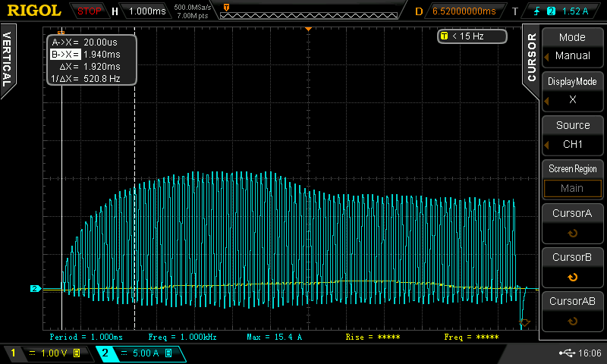Click the active CursorB rotary knob icon
This screenshot has width=607, height=364.
[572, 278]
